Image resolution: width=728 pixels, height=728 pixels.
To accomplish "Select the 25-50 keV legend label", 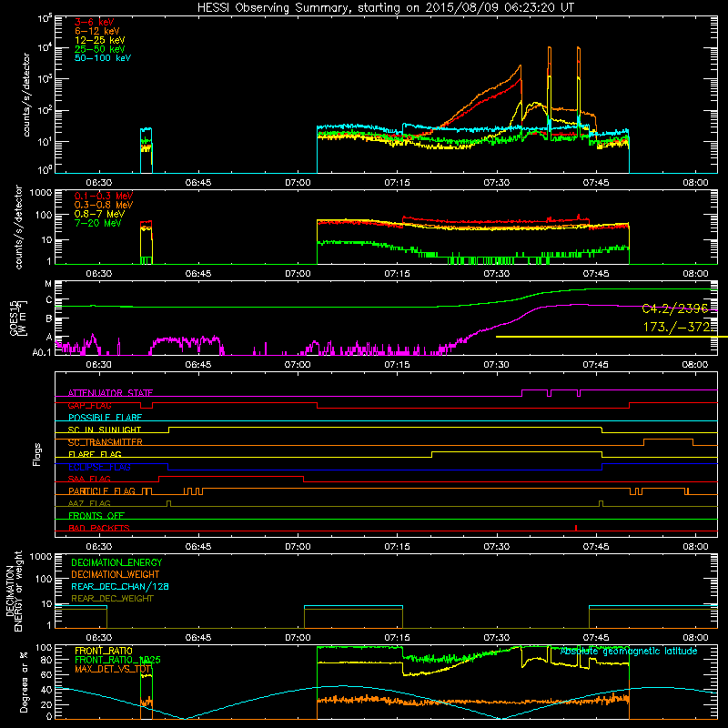I will point(99,49).
